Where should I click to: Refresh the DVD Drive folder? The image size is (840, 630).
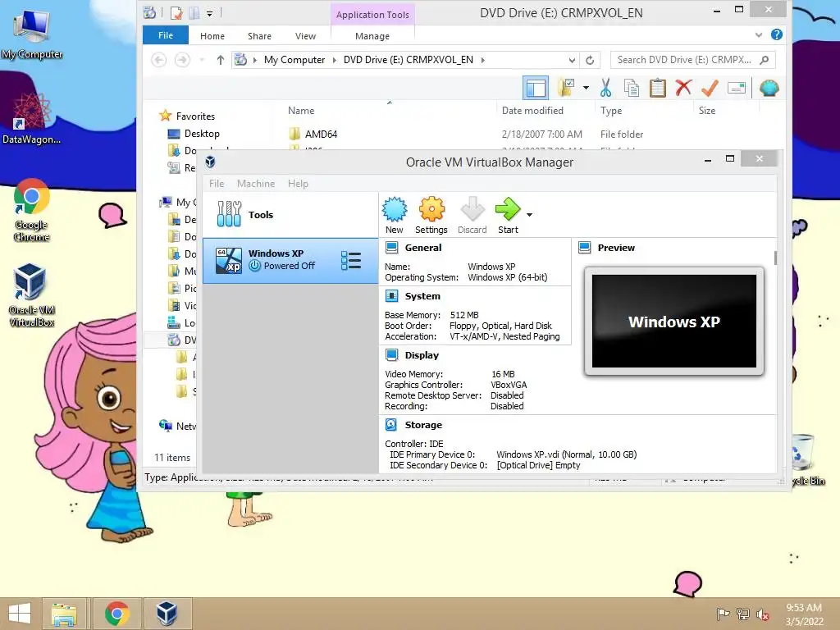590,60
